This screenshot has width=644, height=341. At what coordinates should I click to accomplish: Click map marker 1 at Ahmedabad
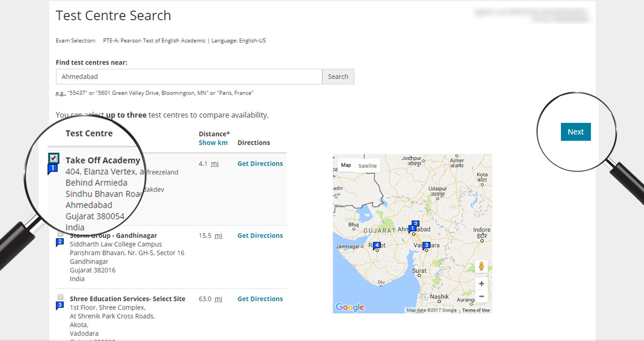click(412, 229)
